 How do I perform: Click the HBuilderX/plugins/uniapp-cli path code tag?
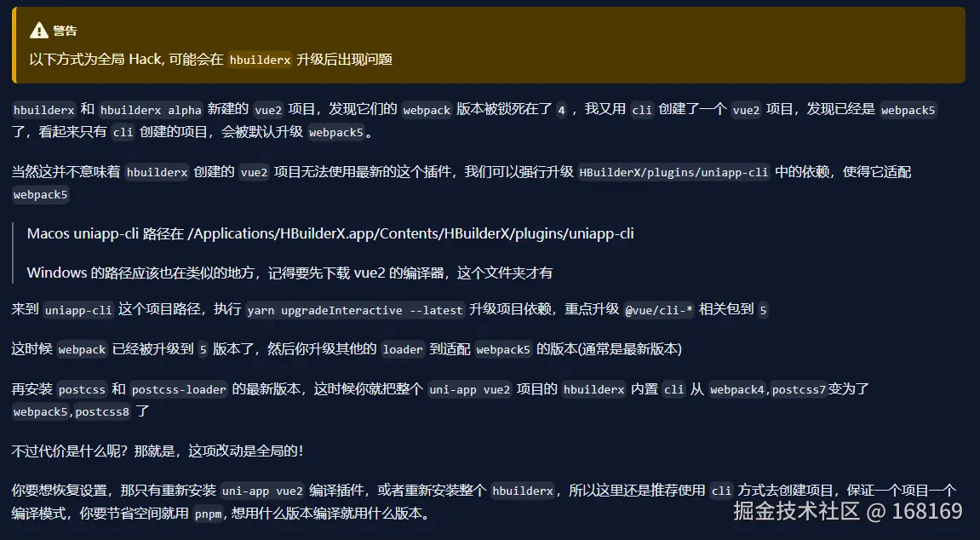(x=673, y=171)
